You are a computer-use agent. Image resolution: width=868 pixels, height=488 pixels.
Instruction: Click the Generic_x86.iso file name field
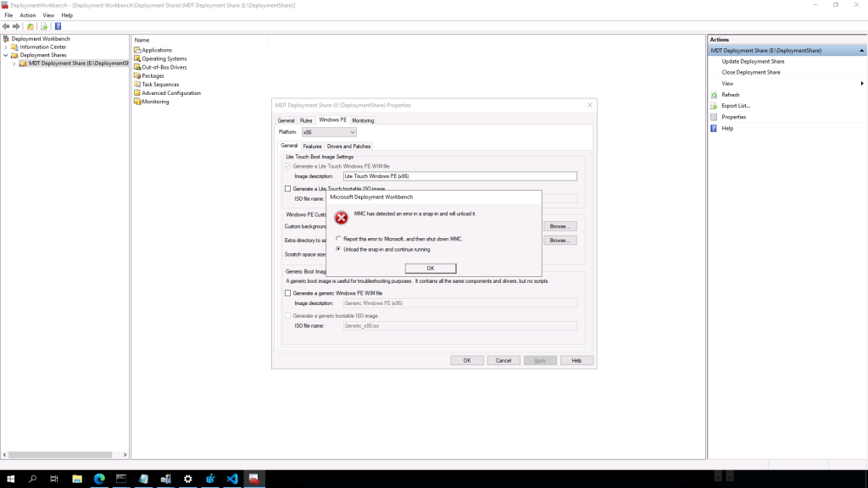460,326
